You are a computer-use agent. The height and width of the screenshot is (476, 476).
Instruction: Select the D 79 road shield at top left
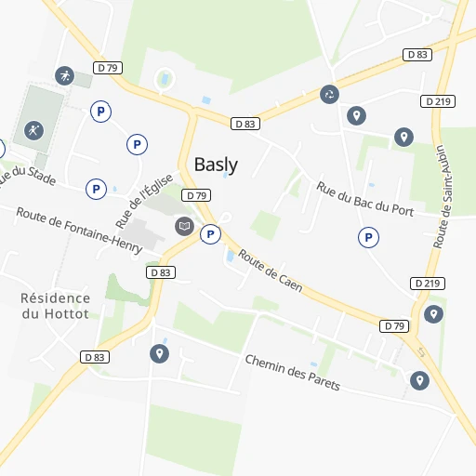108,68
